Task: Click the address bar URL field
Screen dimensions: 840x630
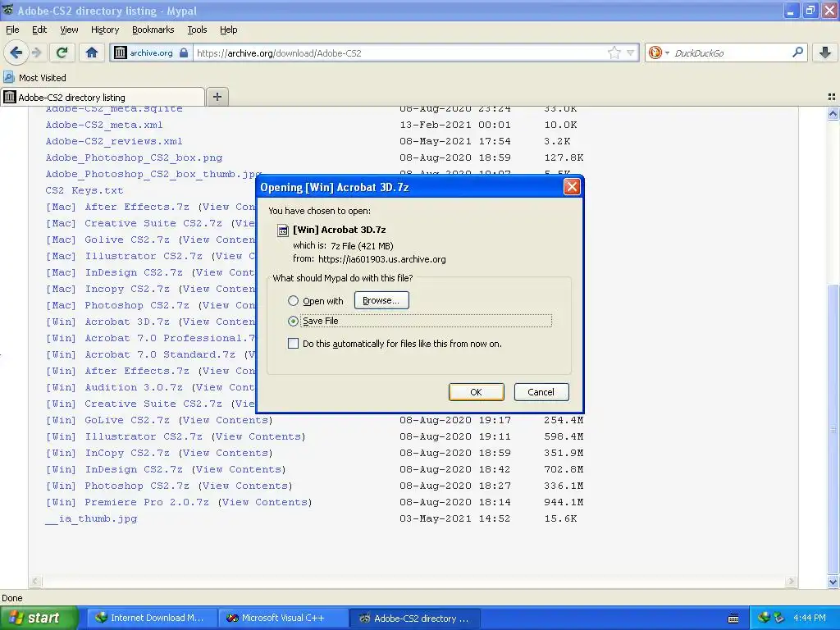Action: tap(399, 52)
